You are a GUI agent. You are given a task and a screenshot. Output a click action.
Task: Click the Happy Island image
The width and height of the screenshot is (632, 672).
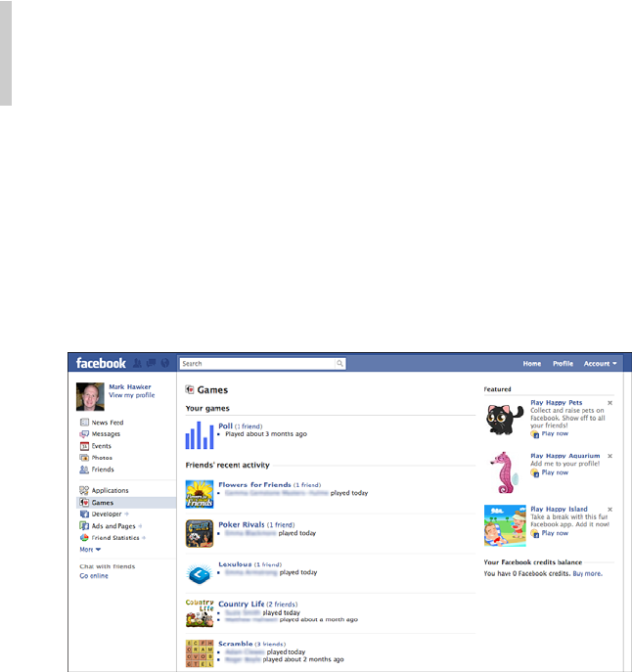point(505,525)
